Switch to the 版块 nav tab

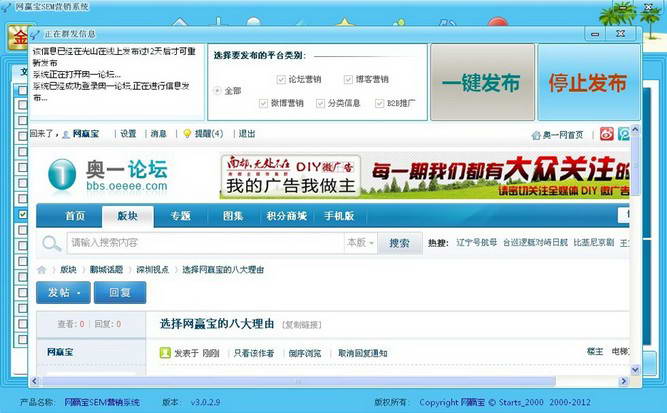tap(128, 216)
